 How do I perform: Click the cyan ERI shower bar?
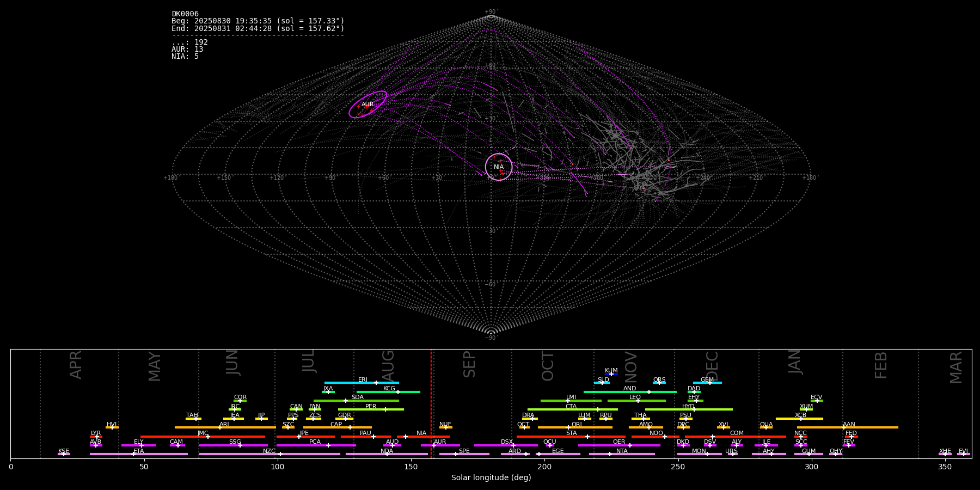pos(362,383)
